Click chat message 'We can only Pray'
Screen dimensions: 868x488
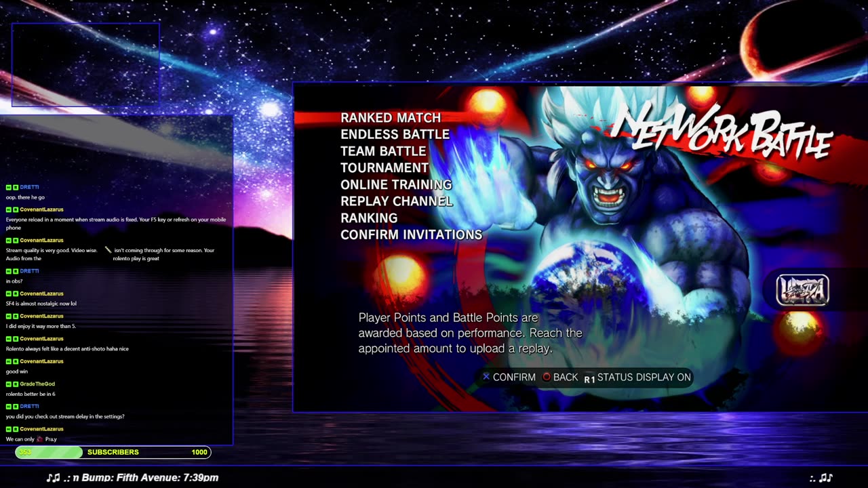click(x=31, y=439)
